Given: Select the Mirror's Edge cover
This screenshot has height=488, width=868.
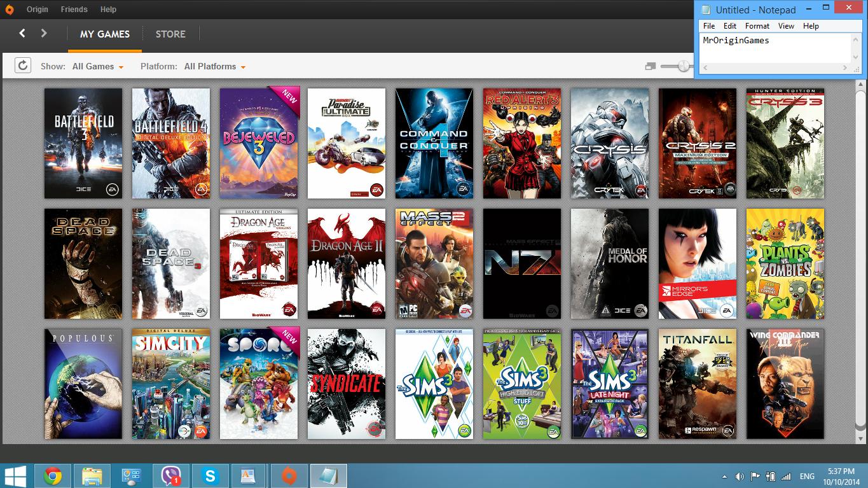Looking at the screenshot, I should (x=698, y=263).
